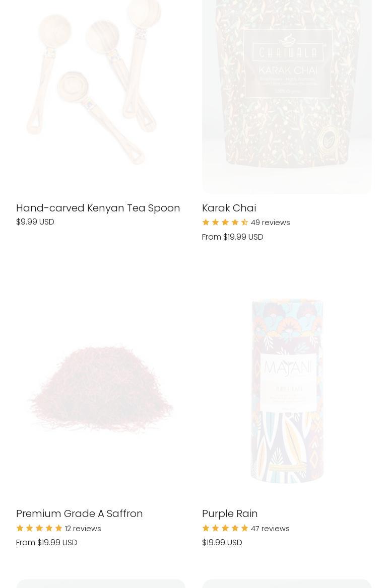
Task: Open the 12 reviews link
Action: [83, 529]
